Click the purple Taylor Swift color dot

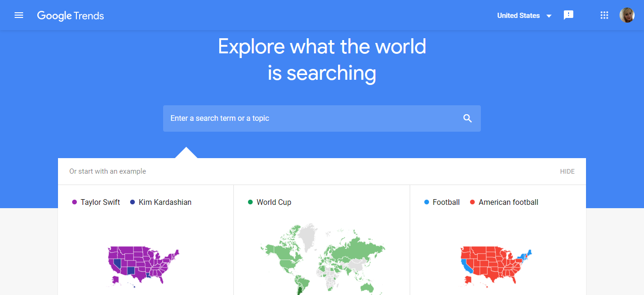[x=74, y=202]
